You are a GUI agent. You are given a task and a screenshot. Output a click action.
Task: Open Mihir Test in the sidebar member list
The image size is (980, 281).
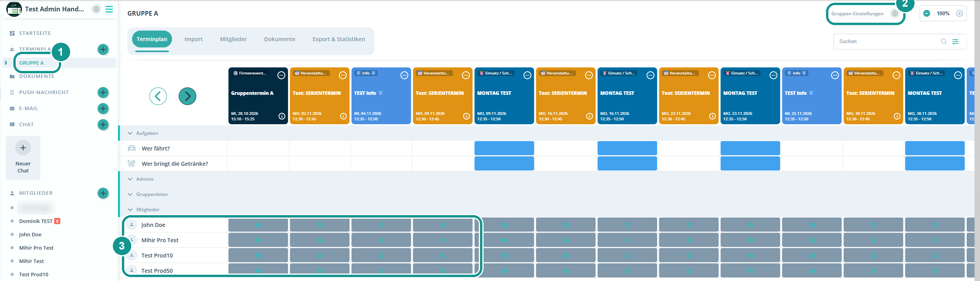point(31,261)
